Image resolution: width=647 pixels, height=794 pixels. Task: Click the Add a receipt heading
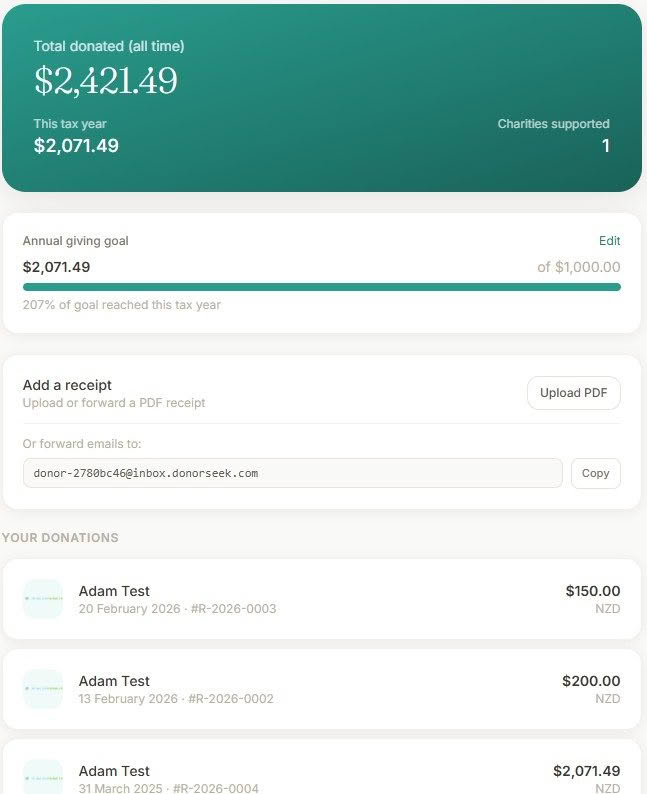(x=67, y=385)
